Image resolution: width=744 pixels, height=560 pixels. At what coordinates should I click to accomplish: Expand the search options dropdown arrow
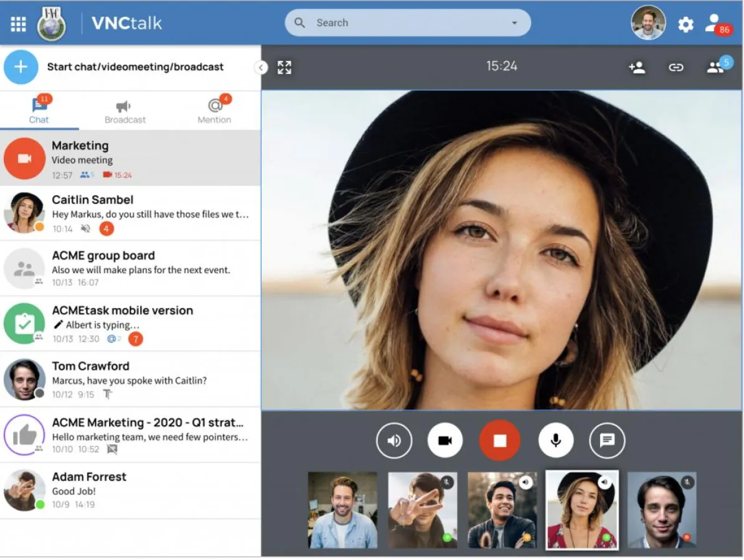click(514, 22)
